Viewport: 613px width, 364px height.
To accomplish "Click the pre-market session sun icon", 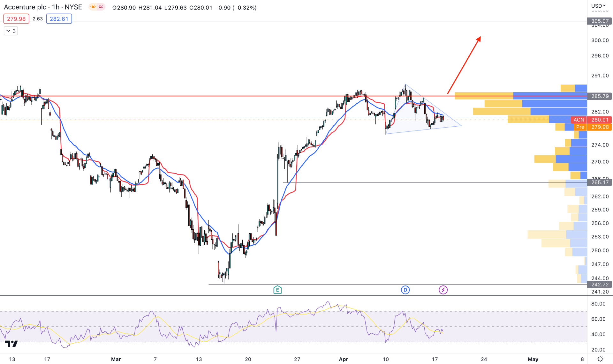I will point(93,7).
